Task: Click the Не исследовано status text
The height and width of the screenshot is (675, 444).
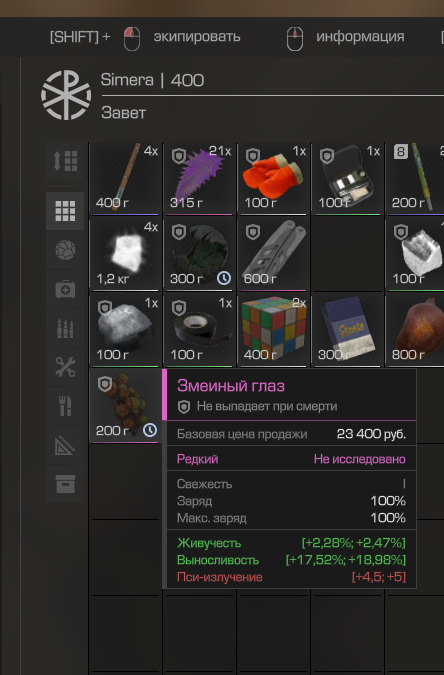Action: (x=360, y=459)
